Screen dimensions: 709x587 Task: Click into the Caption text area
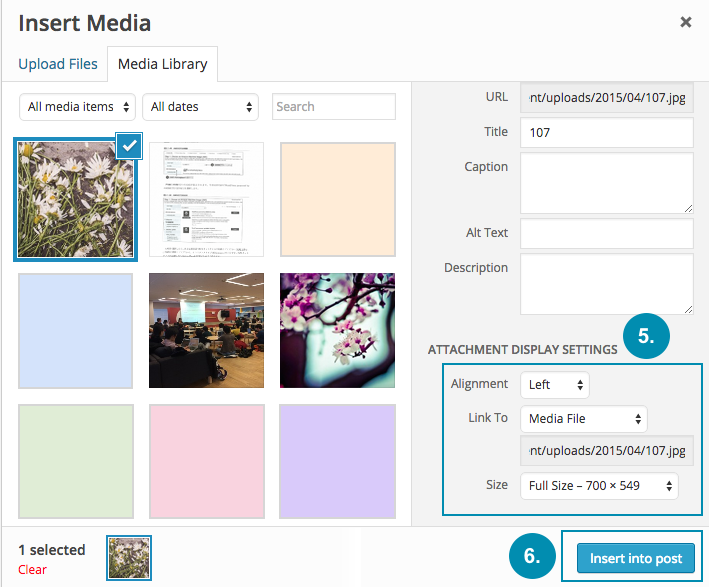pos(606,182)
